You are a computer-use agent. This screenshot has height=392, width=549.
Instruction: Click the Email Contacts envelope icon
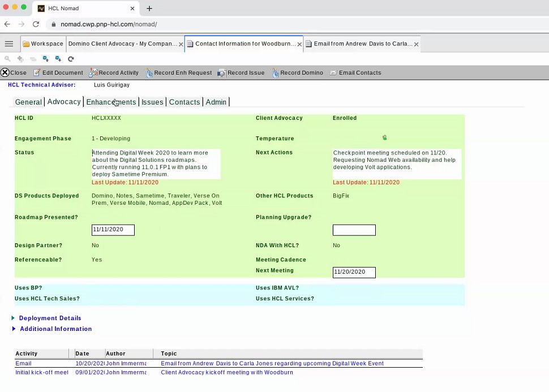[333, 72]
